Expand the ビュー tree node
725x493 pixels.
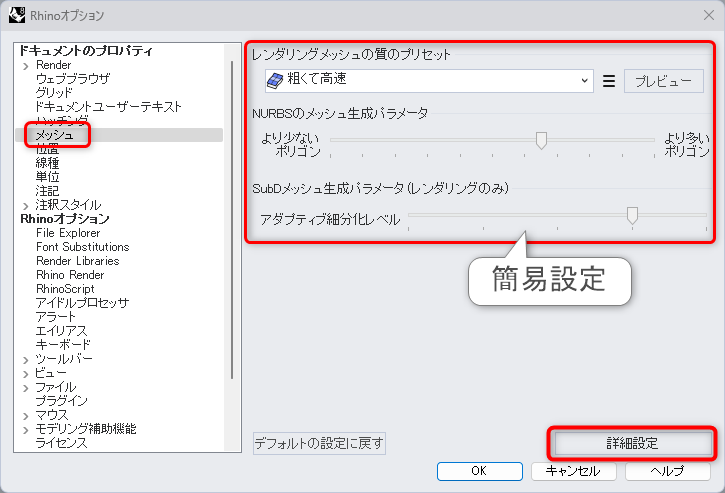point(26,374)
